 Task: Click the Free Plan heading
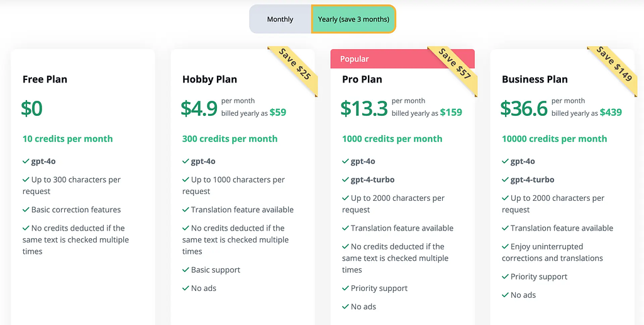pos(45,79)
